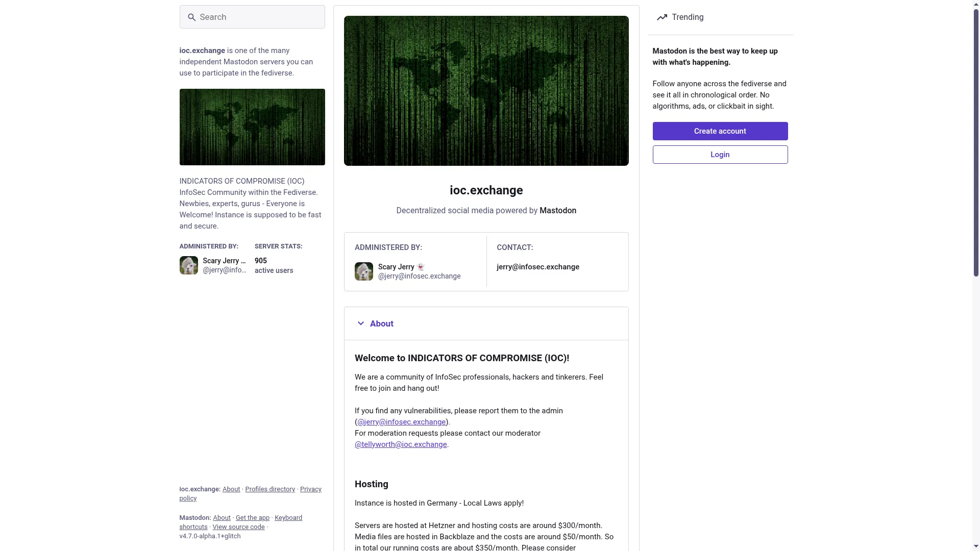Click the scrollbar down arrow
Screen dimensions: 980x551
tap(976, 546)
